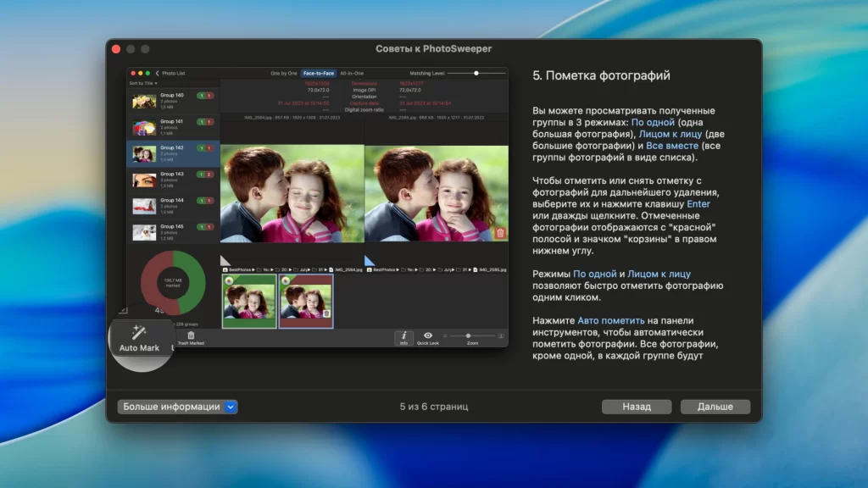The width and height of the screenshot is (868, 488).
Task: Adjust the Matching Level slider
Action: point(476,74)
